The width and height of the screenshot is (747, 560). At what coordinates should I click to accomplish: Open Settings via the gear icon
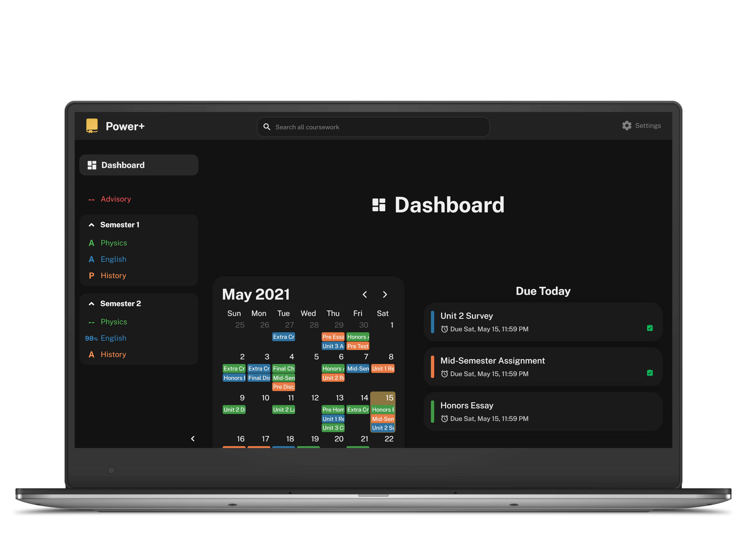[x=627, y=126]
